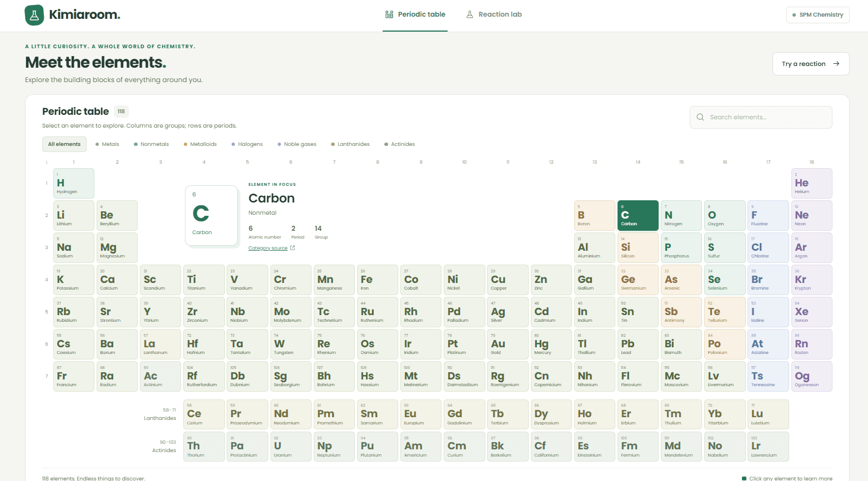This screenshot has height=481, width=868.
Task: Filter by Noble gases
Action: tap(297, 144)
